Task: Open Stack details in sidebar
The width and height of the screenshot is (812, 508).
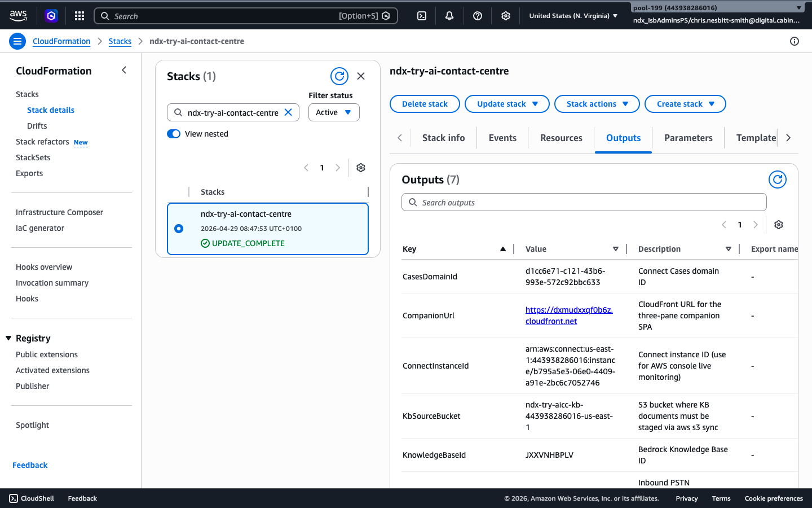Action: click(51, 110)
